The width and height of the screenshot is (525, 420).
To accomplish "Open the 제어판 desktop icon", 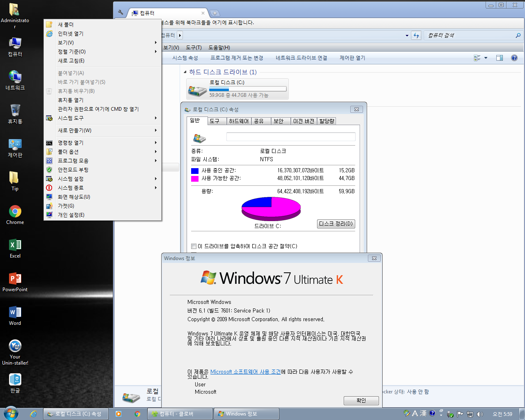I will [x=15, y=148].
